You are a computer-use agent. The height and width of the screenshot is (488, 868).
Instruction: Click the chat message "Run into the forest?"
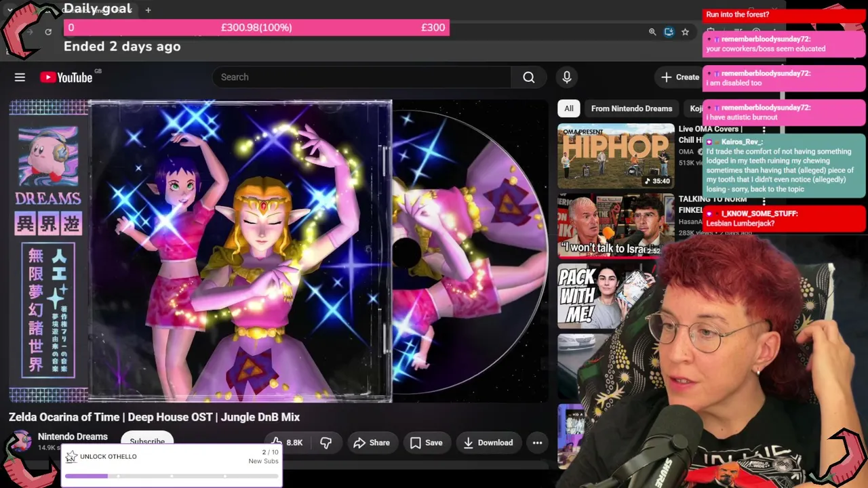[x=737, y=14]
